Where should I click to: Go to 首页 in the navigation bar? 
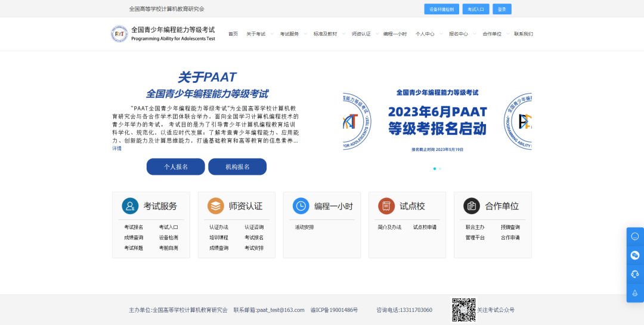pos(233,34)
